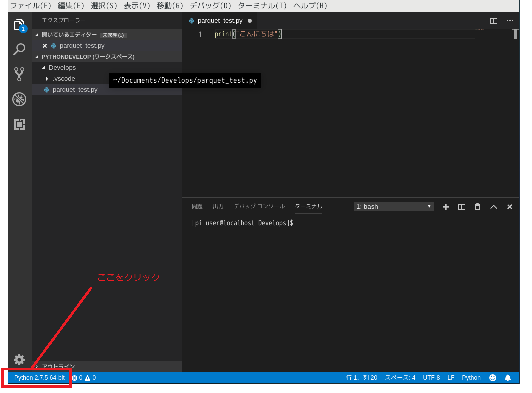The image size is (532, 393).
Task: Open the 移動(G) menu
Action: 170,6
